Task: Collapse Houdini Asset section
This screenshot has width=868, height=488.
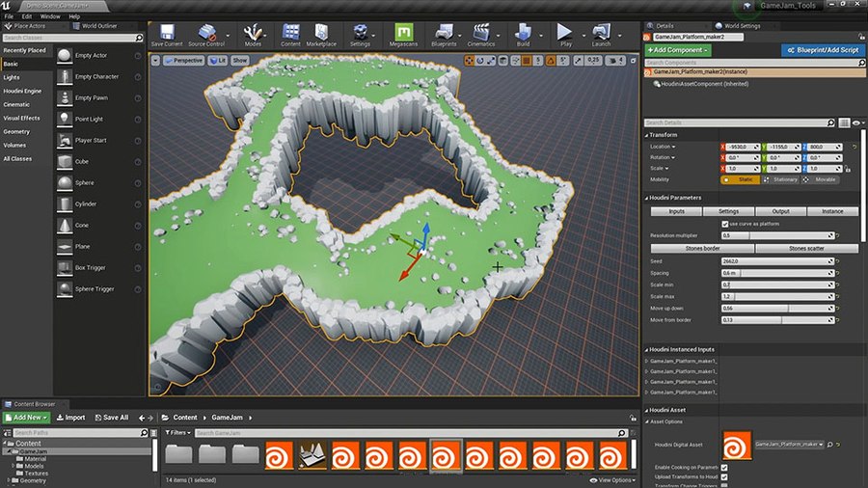Action: tap(646, 410)
